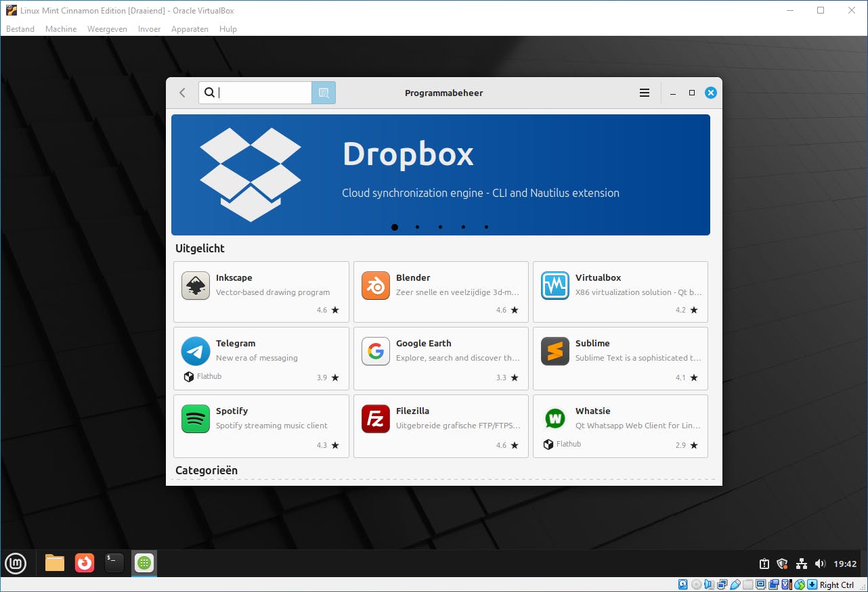Image resolution: width=868 pixels, height=592 pixels.
Task: Click the Filezilla app icon
Action: tap(375, 419)
